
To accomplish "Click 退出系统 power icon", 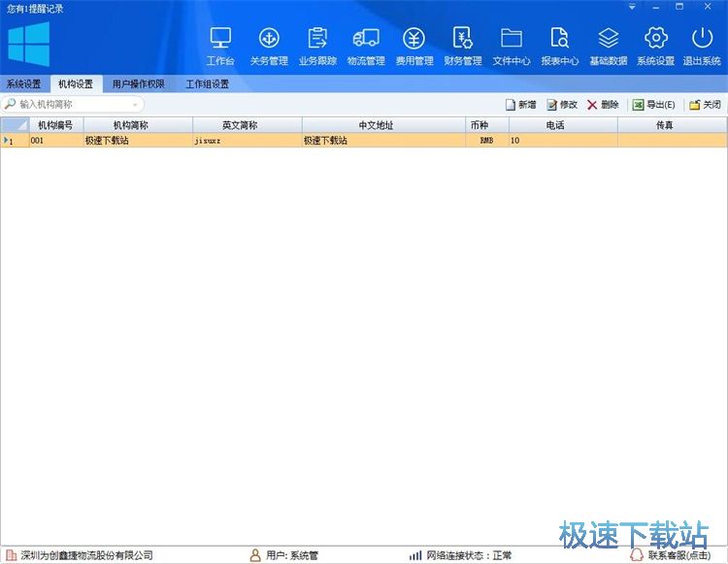I will pos(702,46).
